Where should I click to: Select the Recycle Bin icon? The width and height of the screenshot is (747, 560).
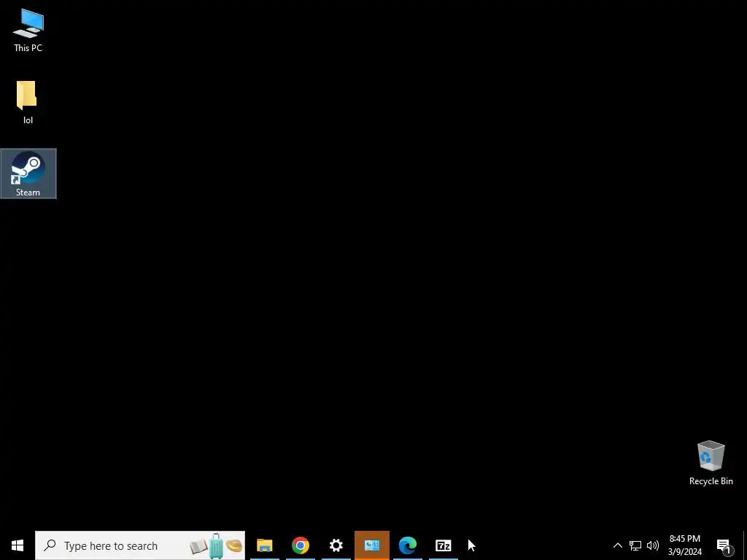pyautogui.click(x=711, y=463)
